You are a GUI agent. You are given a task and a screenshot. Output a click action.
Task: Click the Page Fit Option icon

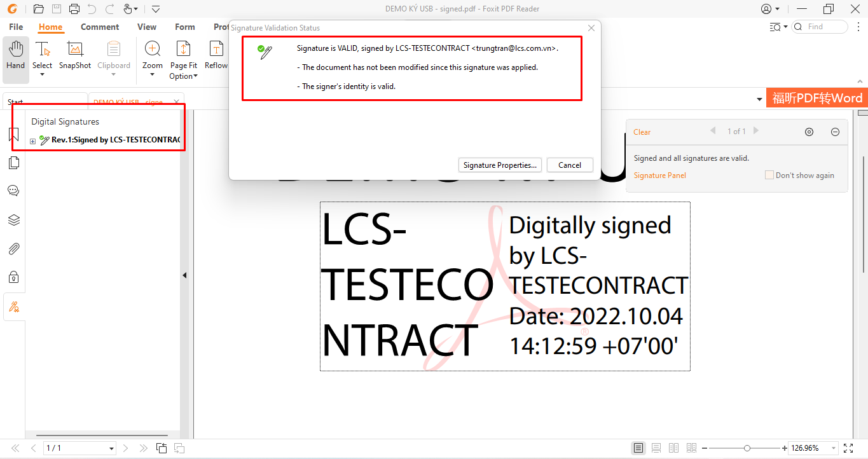(x=183, y=50)
